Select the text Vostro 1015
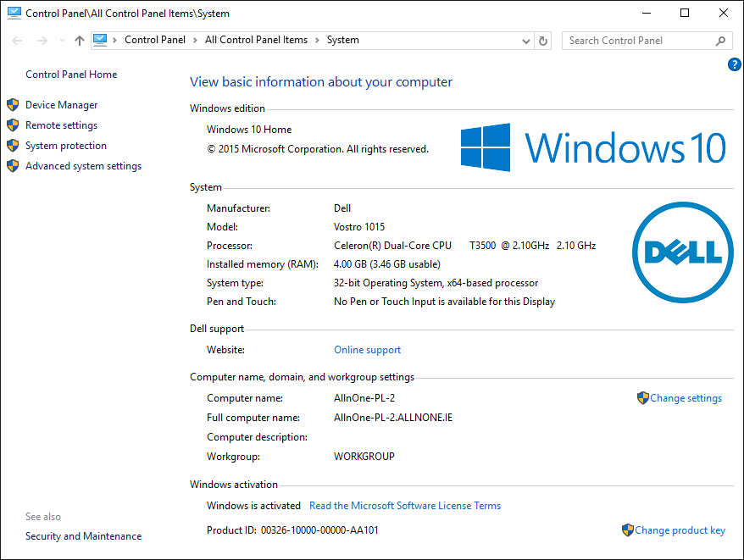Screen dimensions: 744x560 (x=359, y=227)
